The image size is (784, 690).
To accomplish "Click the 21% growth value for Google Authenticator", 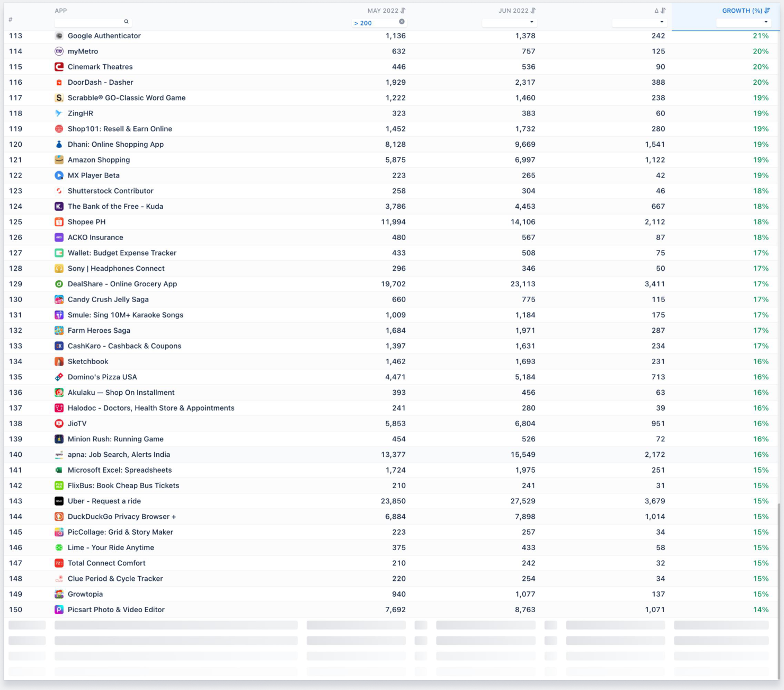I will [761, 36].
